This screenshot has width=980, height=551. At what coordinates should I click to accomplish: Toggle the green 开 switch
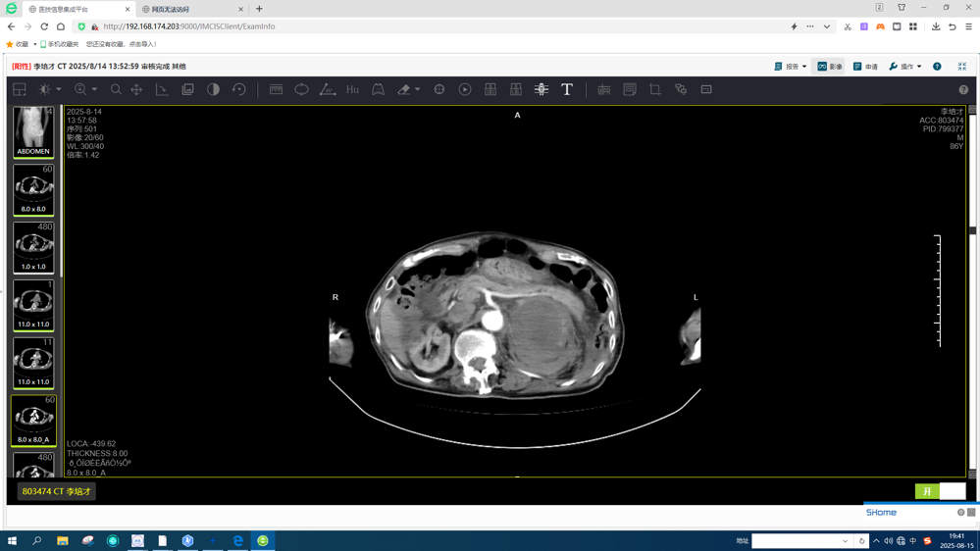pyautogui.click(x=927, y=491)
